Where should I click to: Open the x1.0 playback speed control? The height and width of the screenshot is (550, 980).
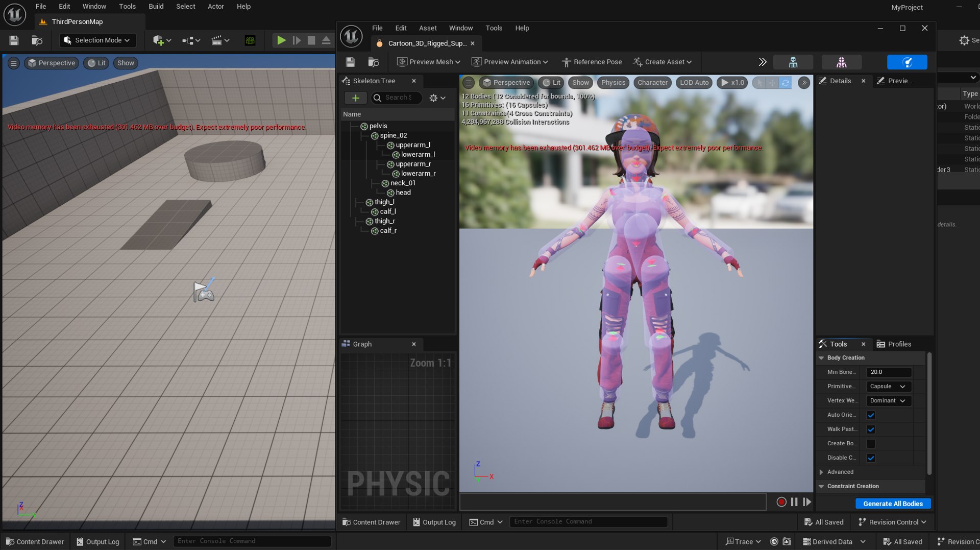732,82
